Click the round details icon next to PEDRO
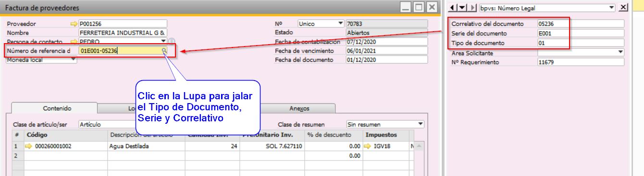Viewport: 644px width, 176px height. click(172, 41)
